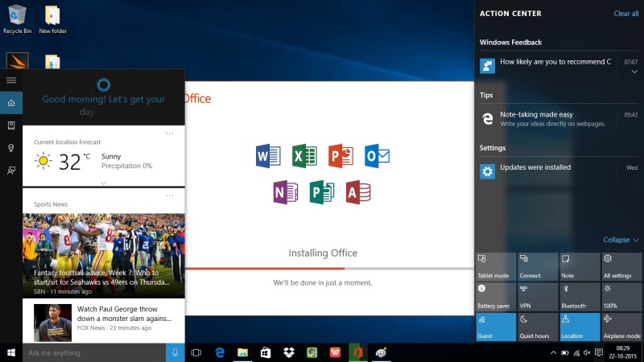This screenshot has width=644, height=362.
Task: Click the PowerPoint icon in Office installer
Action: coord(341,156)
